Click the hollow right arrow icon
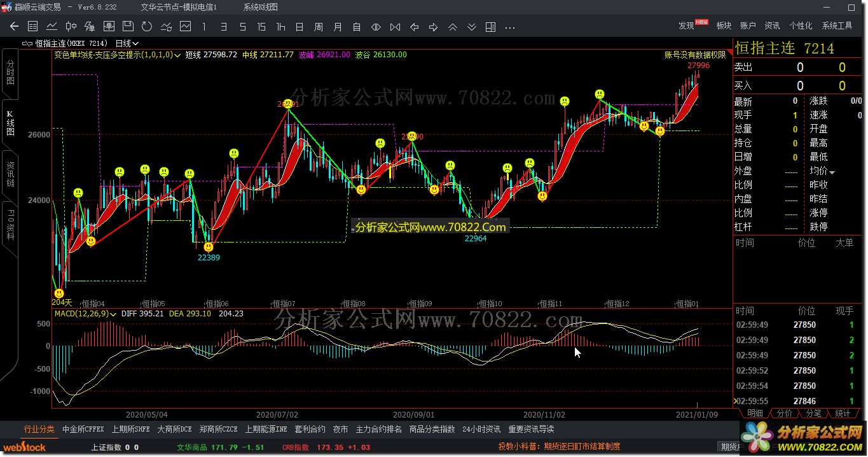This screenshot has width=868, height=457. tap(433, 27)
